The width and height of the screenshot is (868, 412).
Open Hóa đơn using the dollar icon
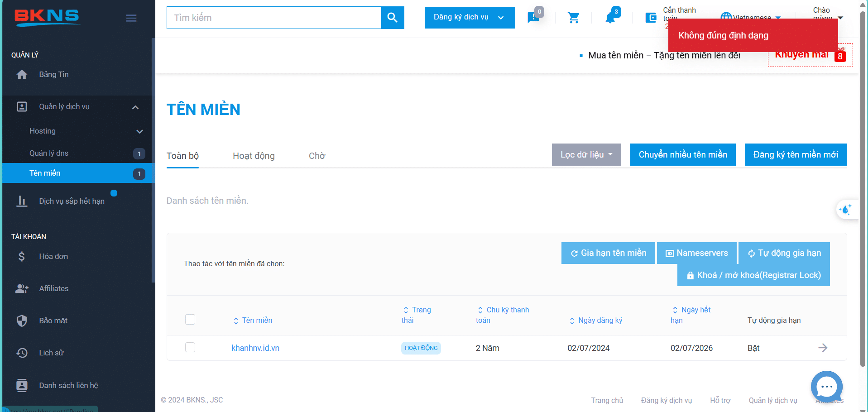pos(22,256)
